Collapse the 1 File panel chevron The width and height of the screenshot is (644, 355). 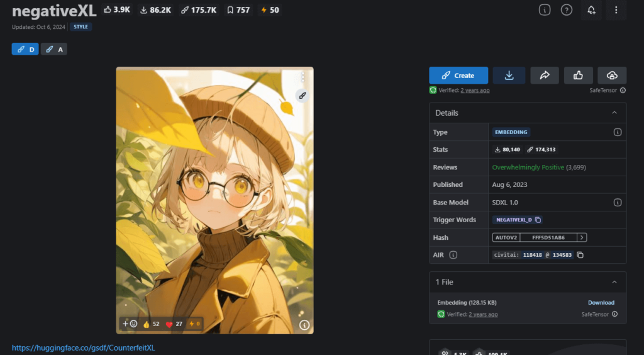(x=614, y=282)
